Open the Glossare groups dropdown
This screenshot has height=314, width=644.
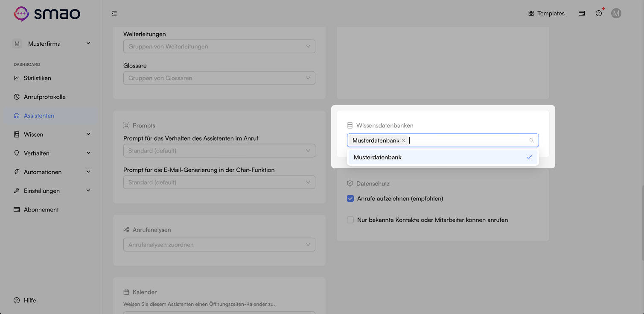(219, 78)
